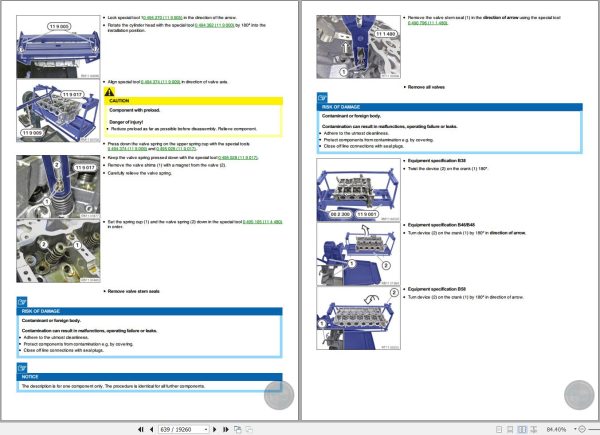Screen dimensions: 600x435
Task: Click 'Danger of injury!' text
Action: pyautogui.click(x=126, y=122)
